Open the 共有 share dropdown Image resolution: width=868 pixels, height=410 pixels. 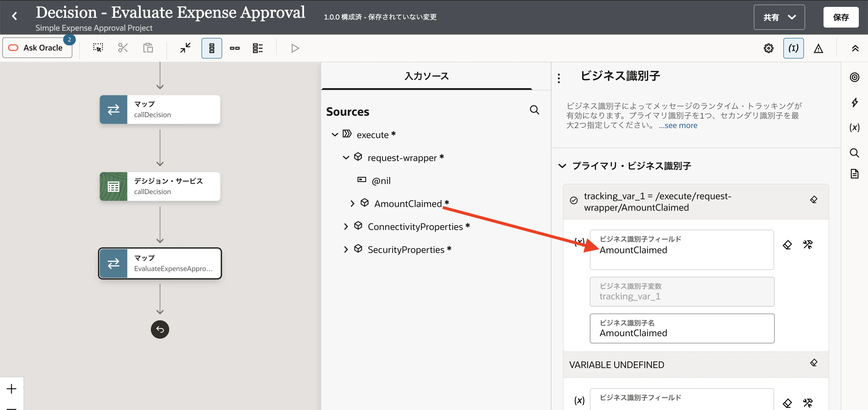tap(779, 17)
